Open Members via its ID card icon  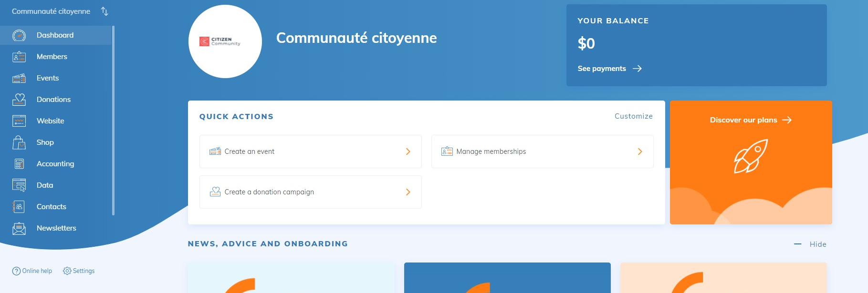tap(19, 57)
